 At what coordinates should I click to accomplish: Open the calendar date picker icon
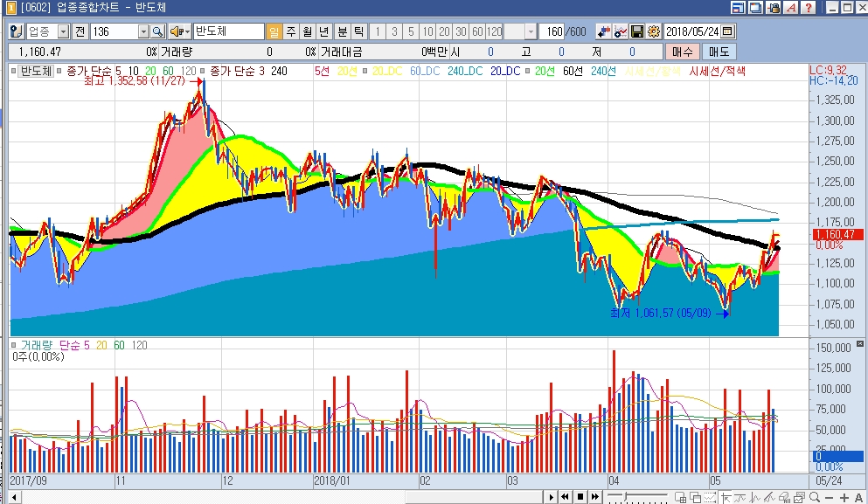click(728, 31)
